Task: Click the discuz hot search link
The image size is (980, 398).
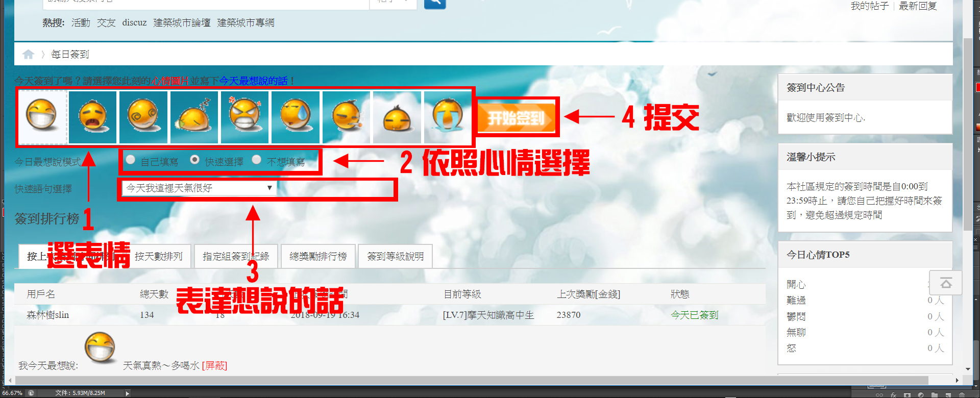Action: point(134,23)
